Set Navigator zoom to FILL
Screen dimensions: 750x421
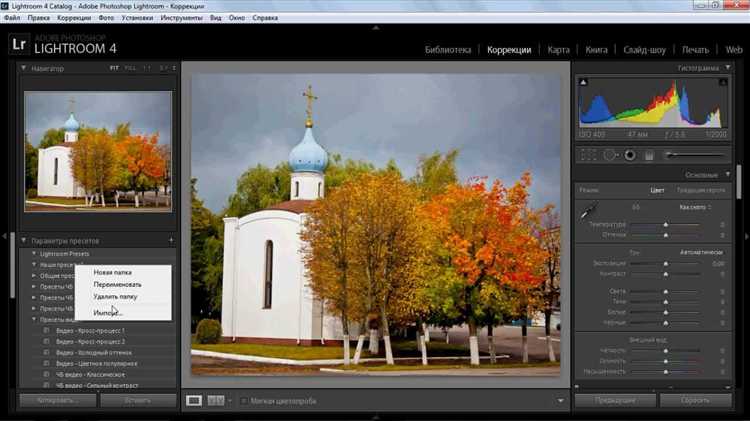click(130, 68)
